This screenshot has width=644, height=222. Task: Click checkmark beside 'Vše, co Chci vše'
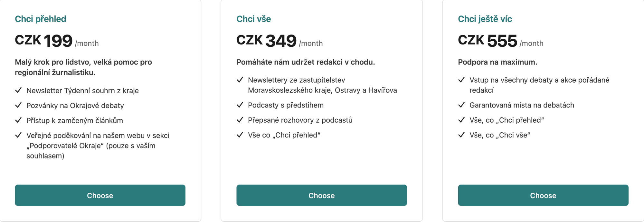[461, 135]
